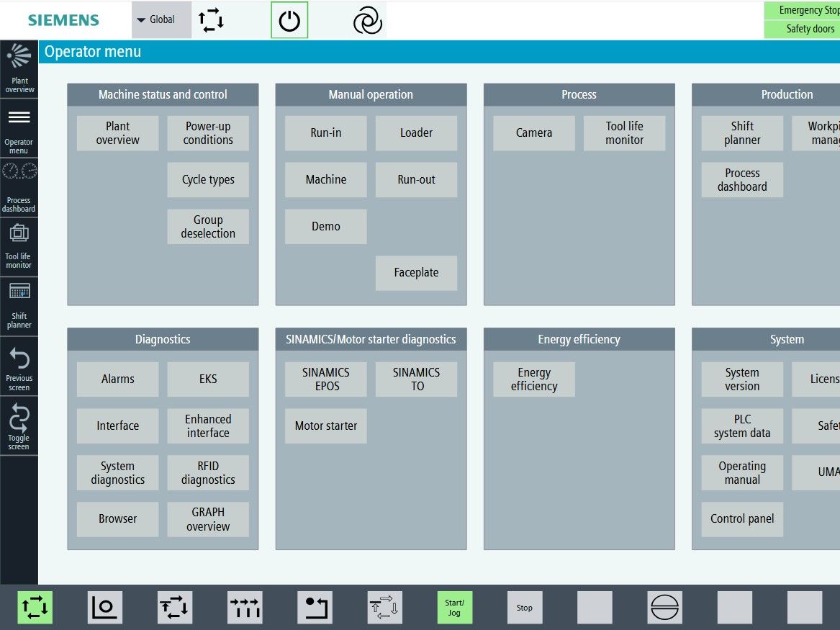The height and width of the screenshot is (630, 840).
Task: Click the Stop button
Action: click(x=525, y=608)
